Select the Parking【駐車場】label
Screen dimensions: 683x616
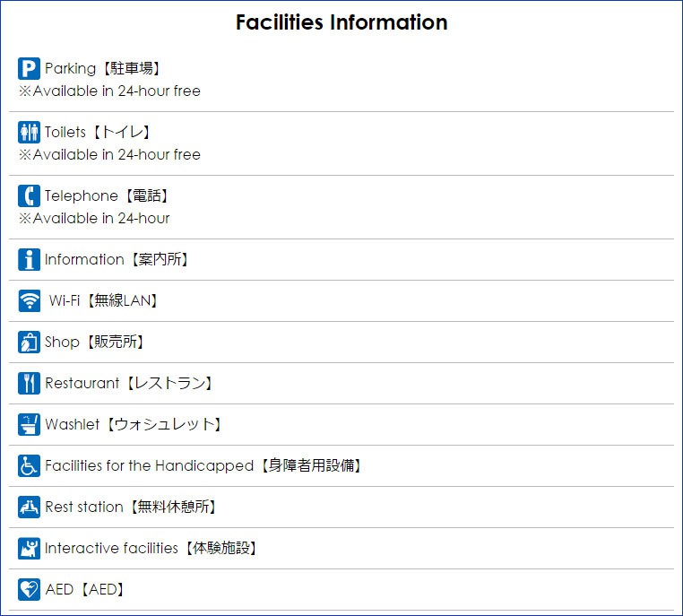[103, 68]
